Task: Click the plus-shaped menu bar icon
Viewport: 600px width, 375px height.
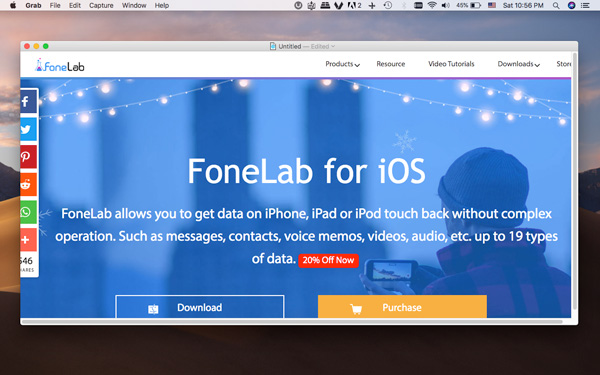Action: click(372, 5)
